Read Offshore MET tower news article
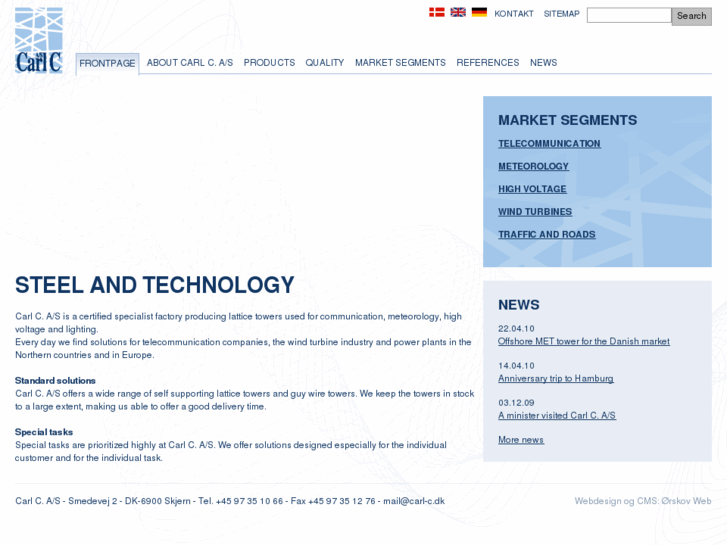The width and height of the screenshot is (727, 545). (584, 341)
